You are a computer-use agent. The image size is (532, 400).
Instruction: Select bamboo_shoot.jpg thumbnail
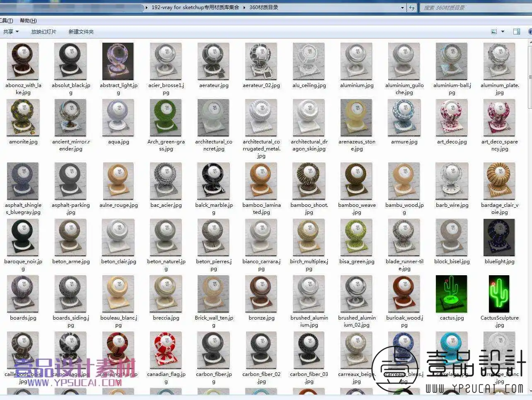click(x=309, y=181)
